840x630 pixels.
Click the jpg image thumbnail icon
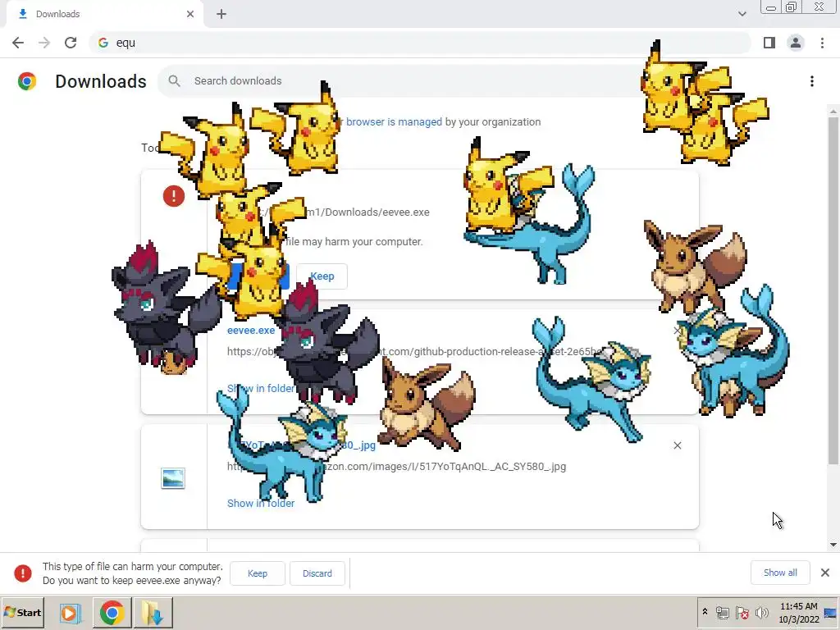173,478
